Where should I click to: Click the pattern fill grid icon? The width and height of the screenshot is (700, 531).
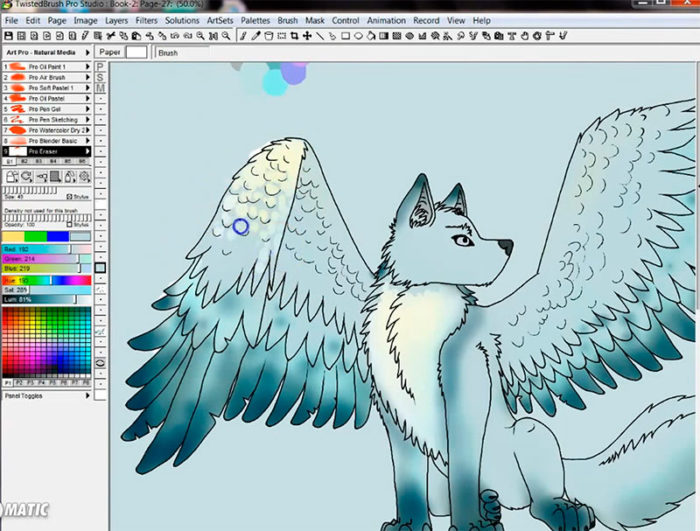[x=396, y=36]
